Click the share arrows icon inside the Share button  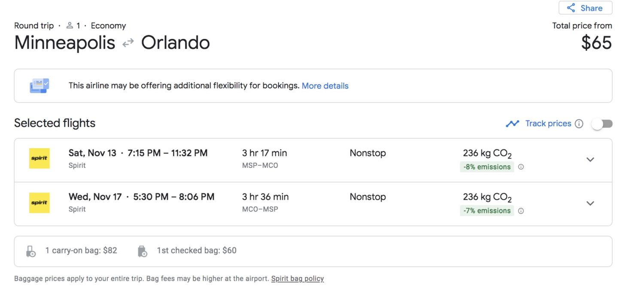coord(571,8)
